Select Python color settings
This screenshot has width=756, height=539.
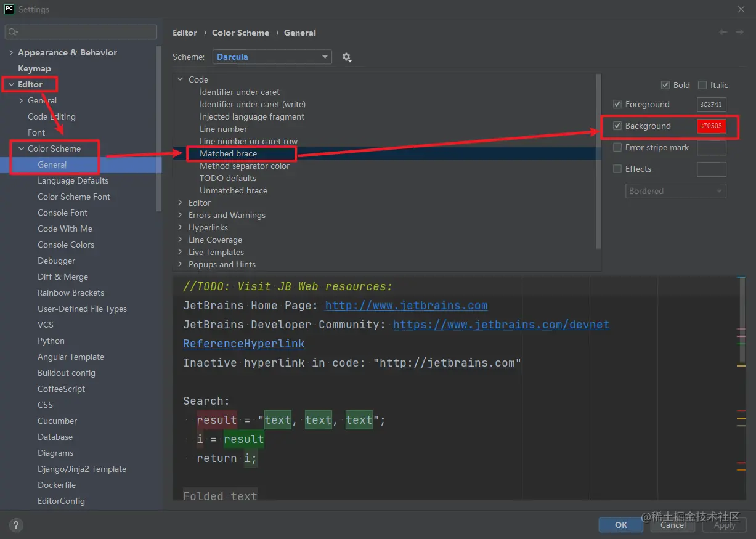51,341
